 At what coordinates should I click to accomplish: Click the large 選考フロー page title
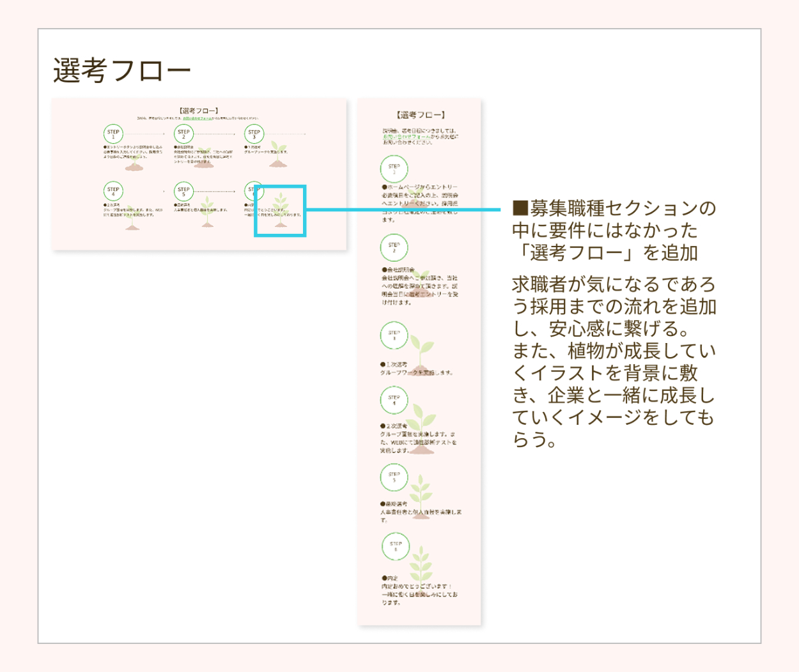click(x=122, y=70)
